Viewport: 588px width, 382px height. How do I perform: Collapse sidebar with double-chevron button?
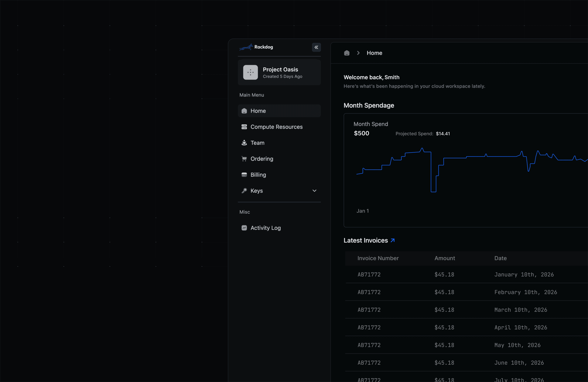(316, 47)
